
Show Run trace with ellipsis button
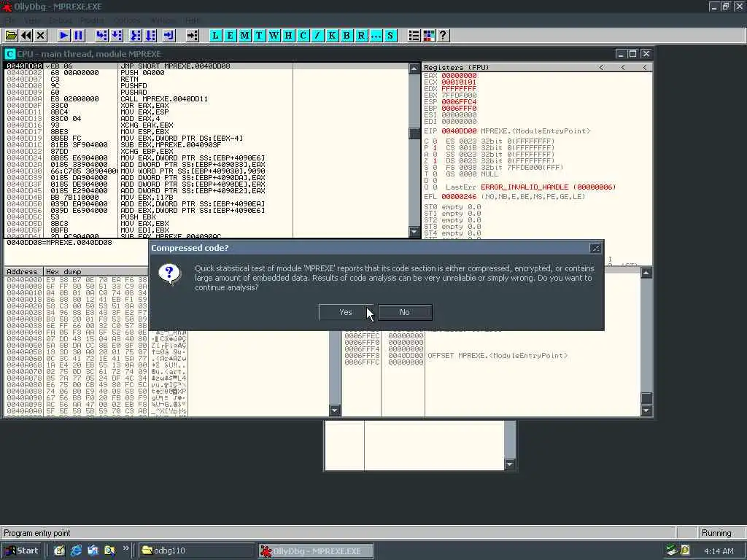[376, 36]
